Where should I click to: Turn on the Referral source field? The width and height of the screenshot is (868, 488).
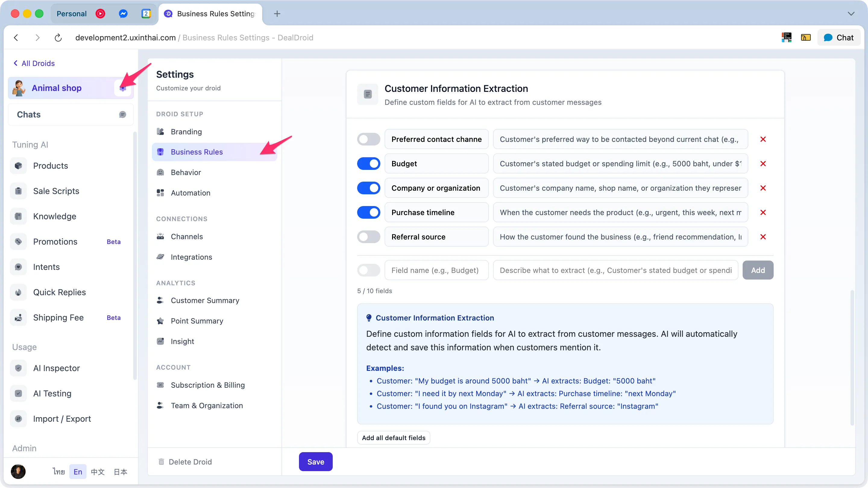point(369,237)
